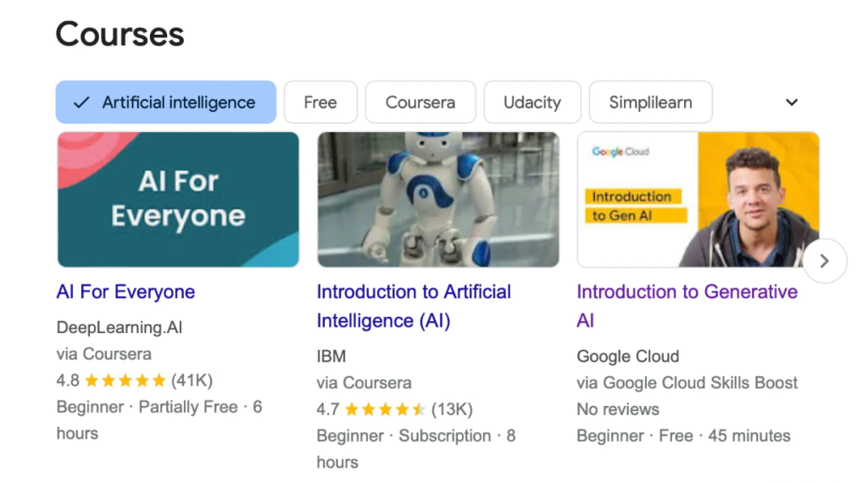868x483 pixels.
Task: Filter courses by Coursera
Action: (x=420, y=103)
